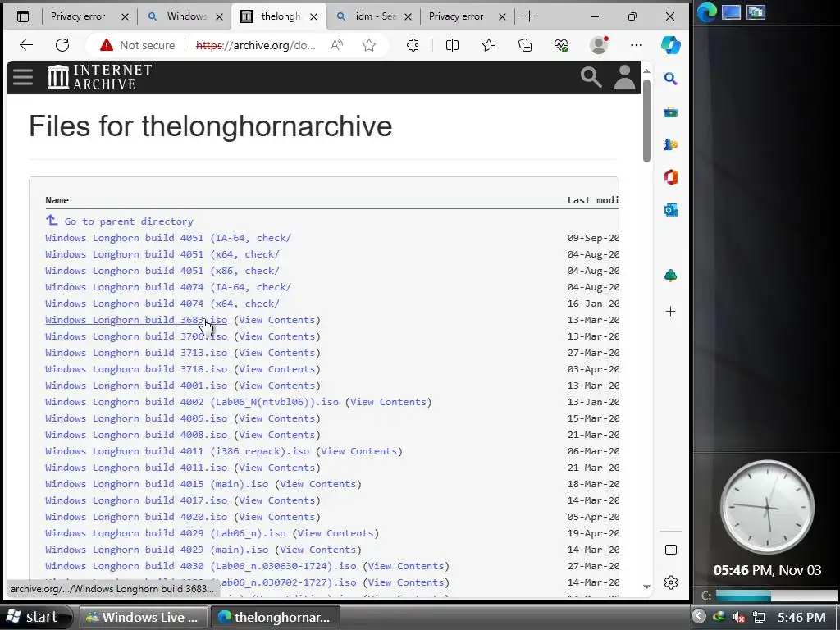This screenshot has height=630, width=840.
Task: Open Longhorn build 4029 (main).iso link
Action: tap(157, 550)
